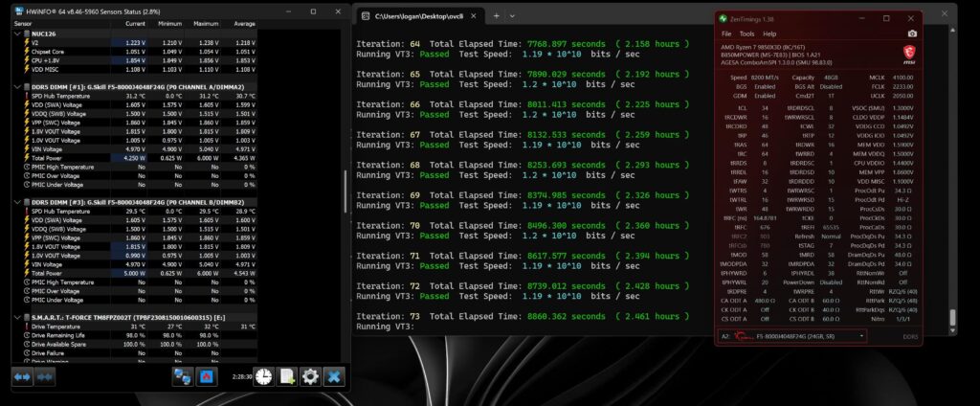Image resolution: width=980 pixels, height=406 pixels.
Task: Click thermometer icon beside Drive Temperature
Action: 27,327
